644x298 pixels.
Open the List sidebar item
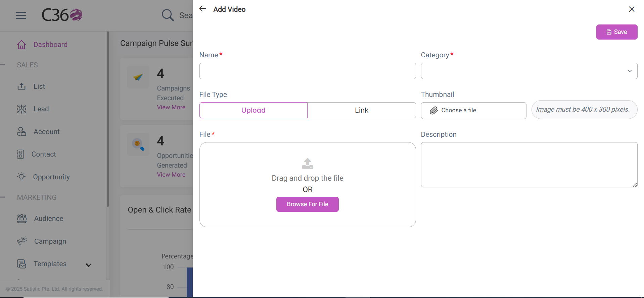tap(39, 86)
